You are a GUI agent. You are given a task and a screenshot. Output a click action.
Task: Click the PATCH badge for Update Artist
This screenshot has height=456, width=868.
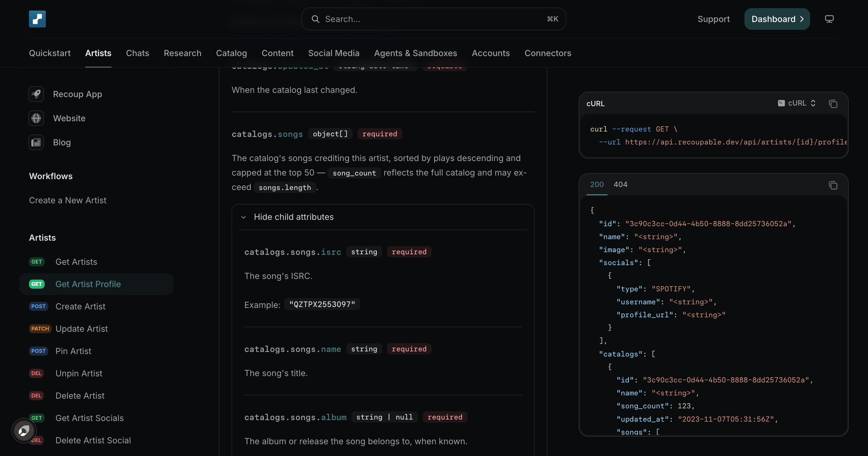tap(40, 328)
